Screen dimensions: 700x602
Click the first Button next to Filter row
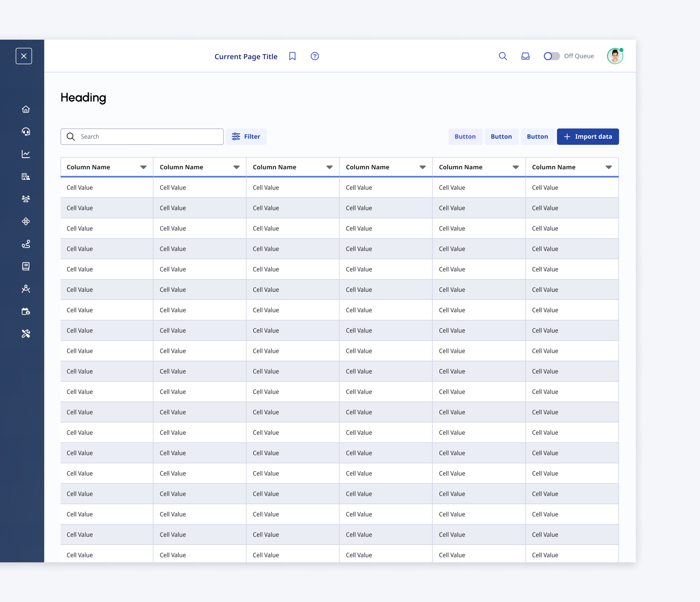click(x=465, y=136)
